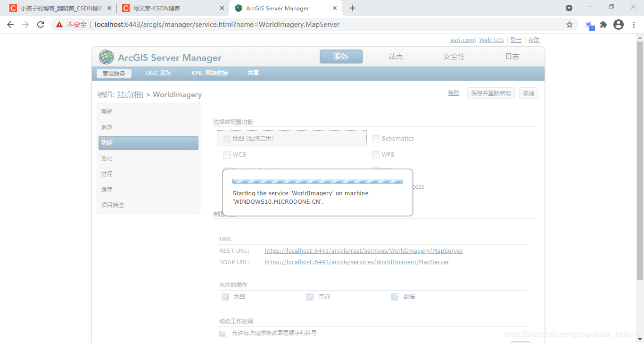
Task: Reload the page with refresh icon
Action: coord(41,25)
